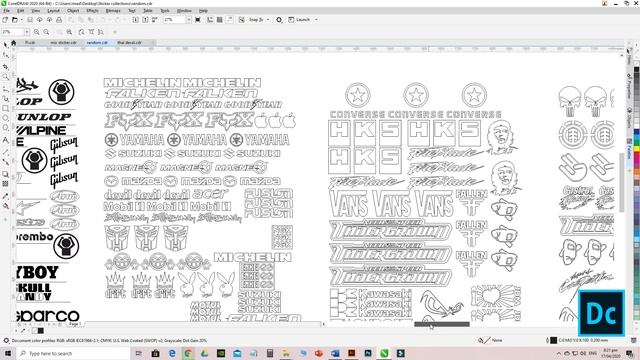
Task: Toggle Show Guidelines in standard toolbar
Action: (x=230, y=20)
